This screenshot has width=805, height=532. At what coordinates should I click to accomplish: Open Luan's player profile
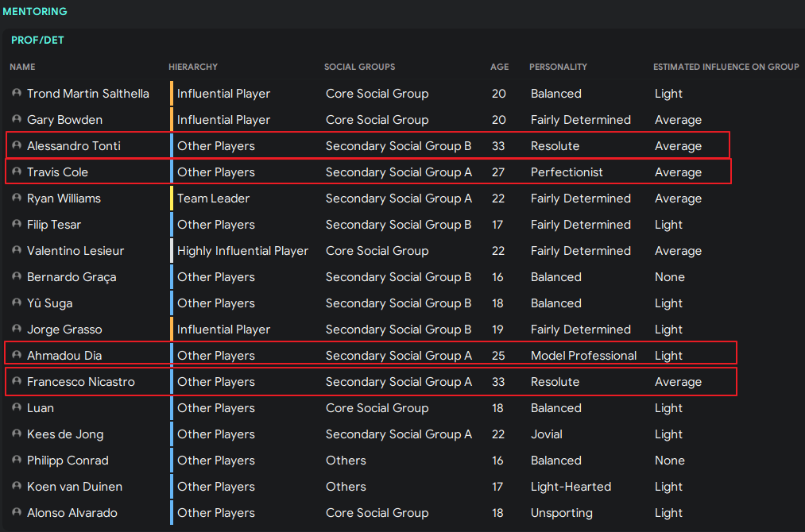click(x=40, y=407)
